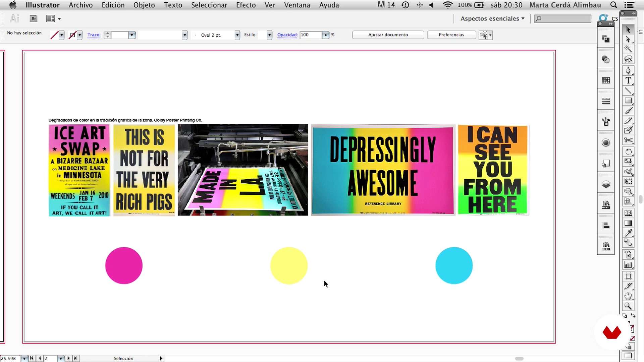Viewport: 644px width, 362px height.
Task: Click the Trazo link
Action: pyautogui.click(x=94, y=35)
